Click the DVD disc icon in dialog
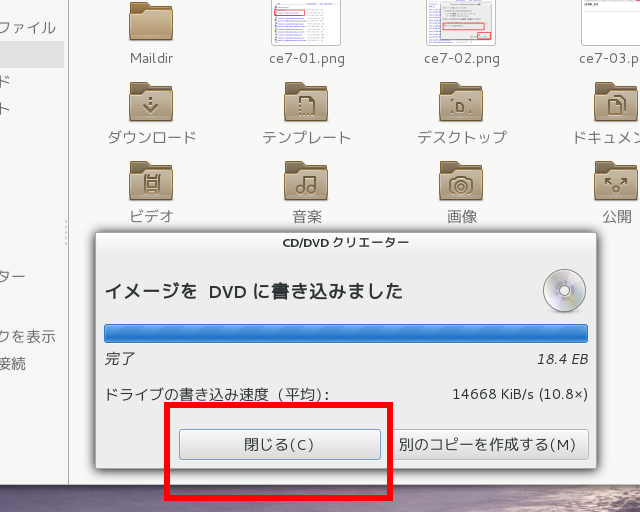Viewport: 640px width, 512px height. [x=563, y=291]
